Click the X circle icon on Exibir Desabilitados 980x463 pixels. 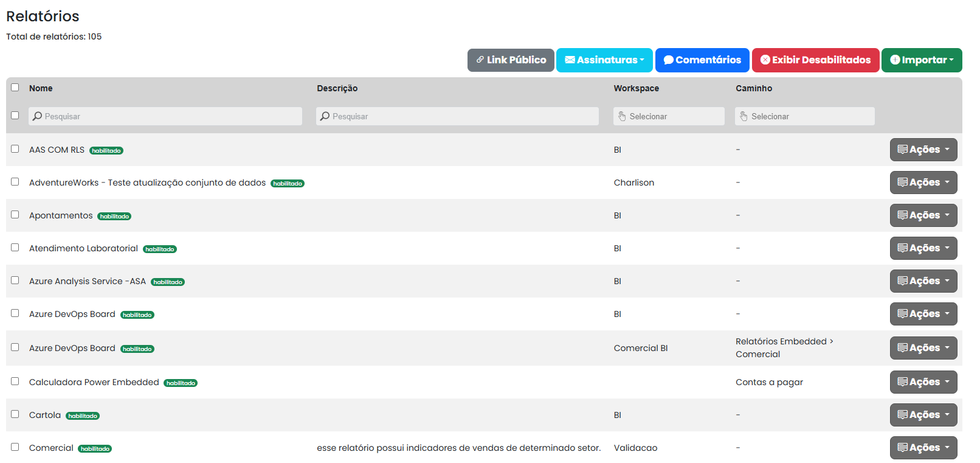pos(765,60)
